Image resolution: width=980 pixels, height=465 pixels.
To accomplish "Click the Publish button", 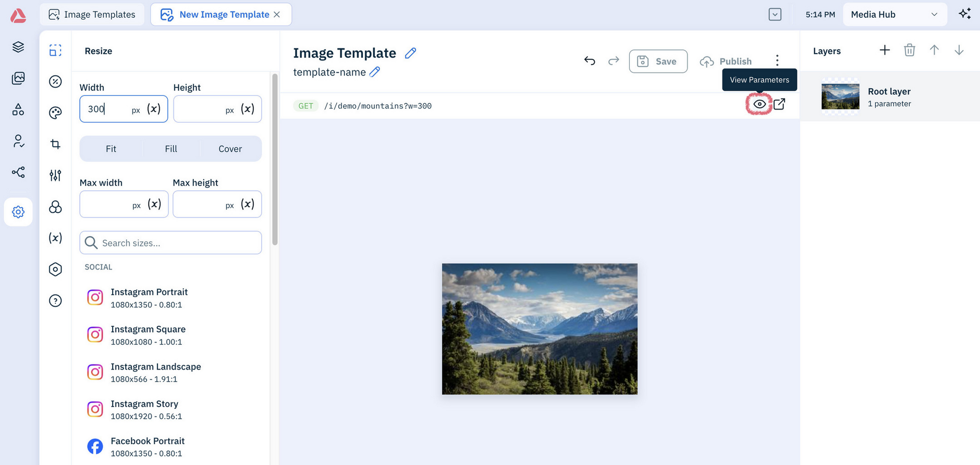I will 726,61.
